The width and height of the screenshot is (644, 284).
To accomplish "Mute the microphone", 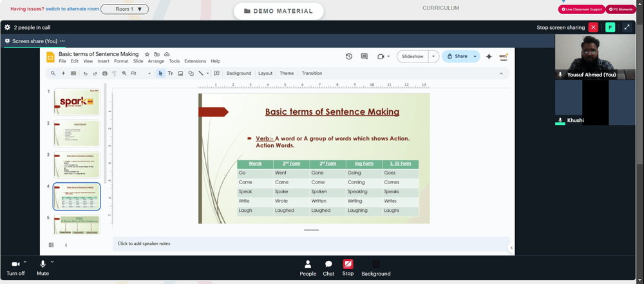I will coord(43,269).
